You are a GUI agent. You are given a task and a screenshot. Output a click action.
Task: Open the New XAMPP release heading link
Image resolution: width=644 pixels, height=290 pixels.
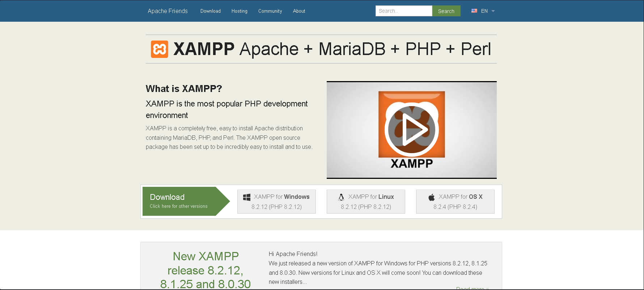(x=206, y=270)
